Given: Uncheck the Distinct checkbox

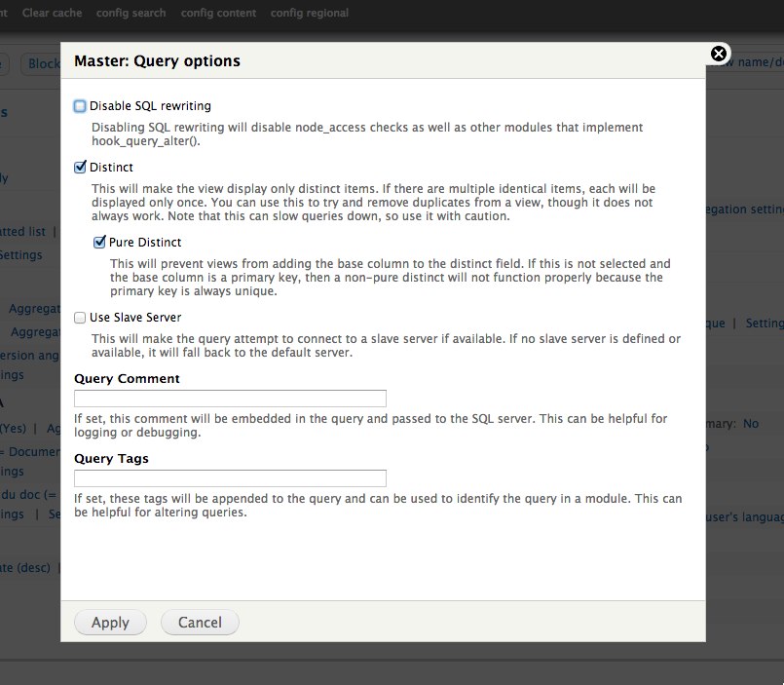Looking at the screenshot, I should [80, 168].
